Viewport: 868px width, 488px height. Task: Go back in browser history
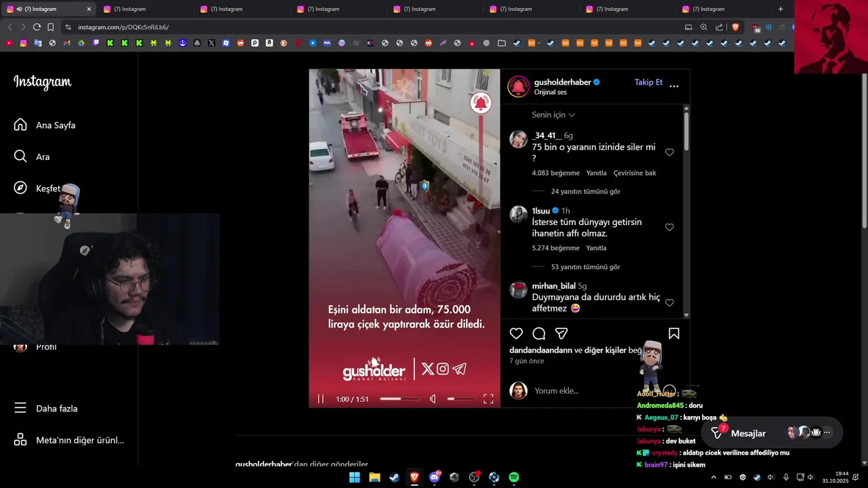click(9, 27)
